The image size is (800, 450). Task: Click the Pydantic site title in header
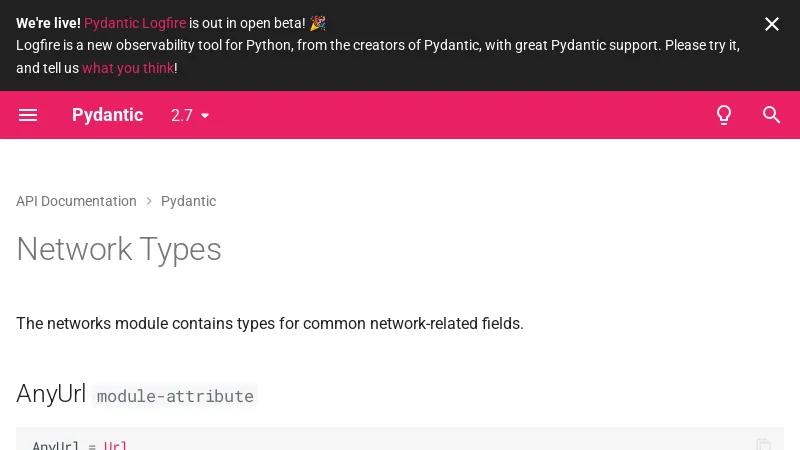pyautogui.click(x=107, y=115)
